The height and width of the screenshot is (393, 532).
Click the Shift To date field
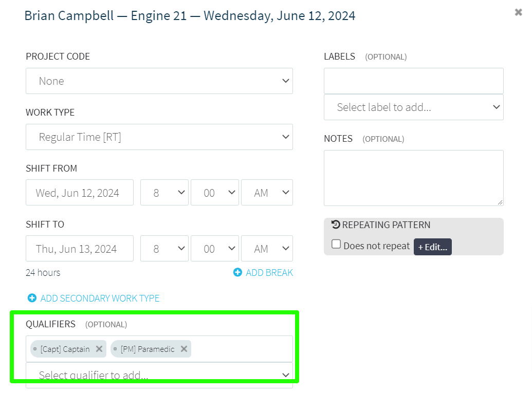pyautogui.click(x=80, y=249)
